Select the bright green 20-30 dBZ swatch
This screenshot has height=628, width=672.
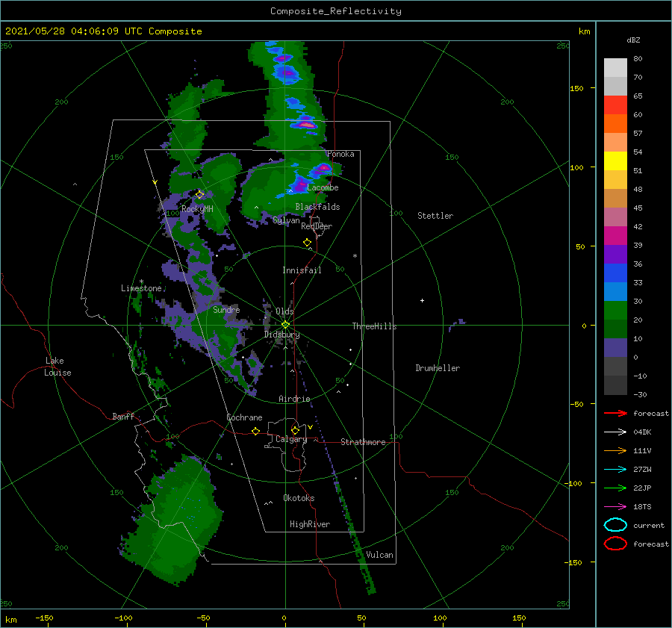[615, 311]
